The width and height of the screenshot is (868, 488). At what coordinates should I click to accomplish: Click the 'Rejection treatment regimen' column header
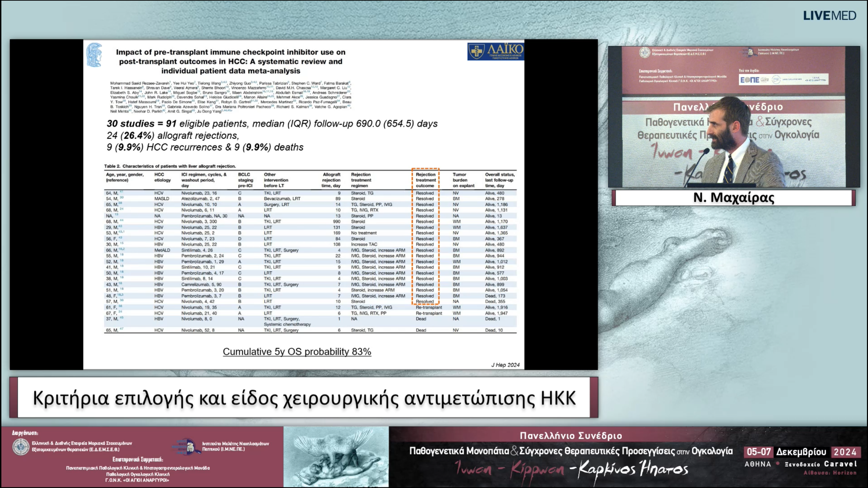(361, 180)
